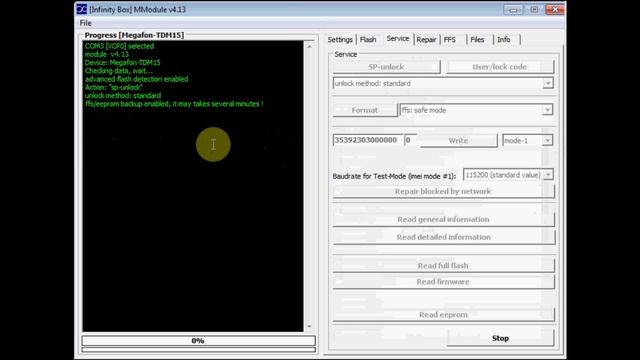
Task: Click the Read firmware button
Action: tap(443, 282)
